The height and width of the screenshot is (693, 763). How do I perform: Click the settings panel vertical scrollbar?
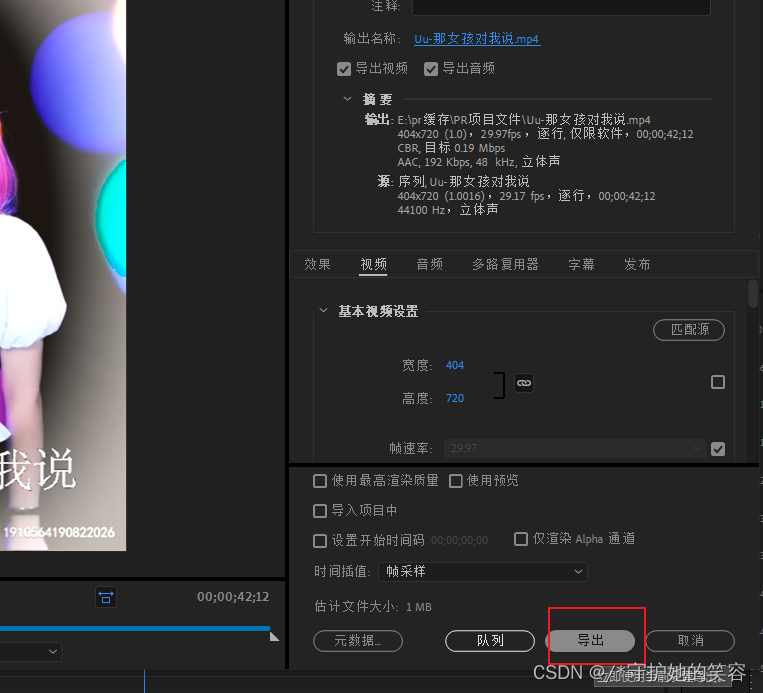click(x=753, y=293)
